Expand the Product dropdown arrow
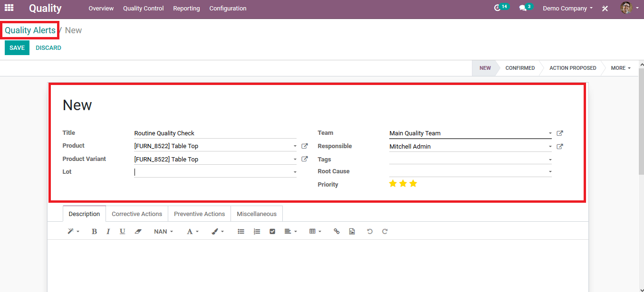644x292 pixels. [295, 146]
